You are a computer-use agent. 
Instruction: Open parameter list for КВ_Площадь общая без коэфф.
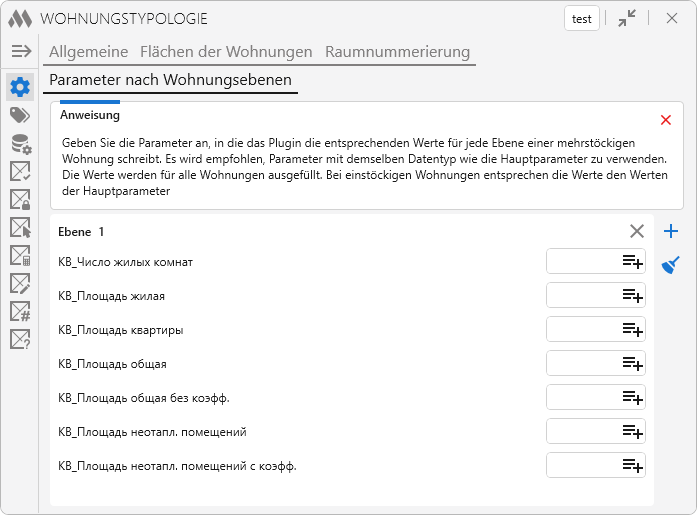coord(632,397)
